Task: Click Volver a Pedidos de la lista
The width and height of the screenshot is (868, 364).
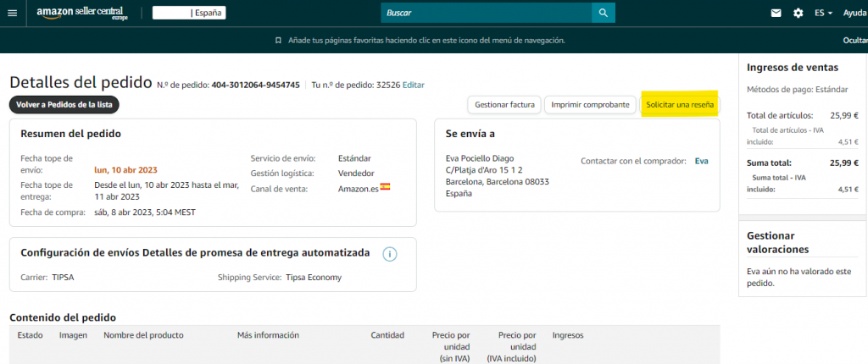Action: (x=64, y=105)
